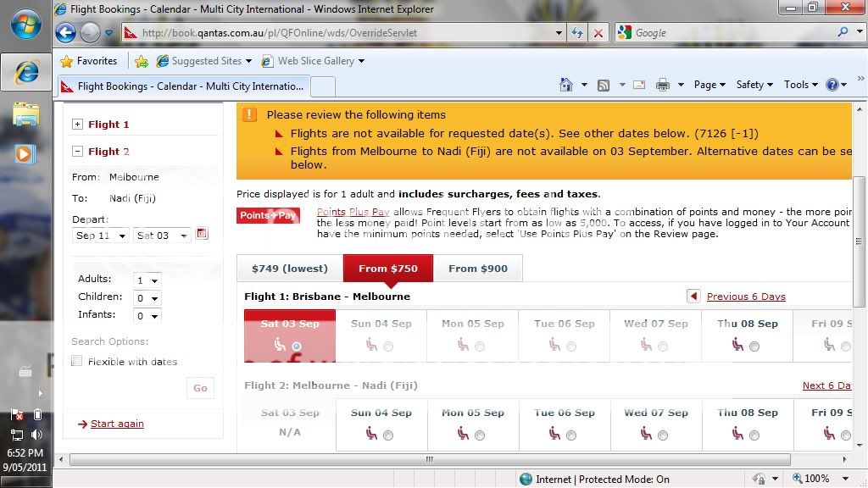Click the Previous 6 Days link
Screen dimensions: 868x488
(x=746, y=297)
